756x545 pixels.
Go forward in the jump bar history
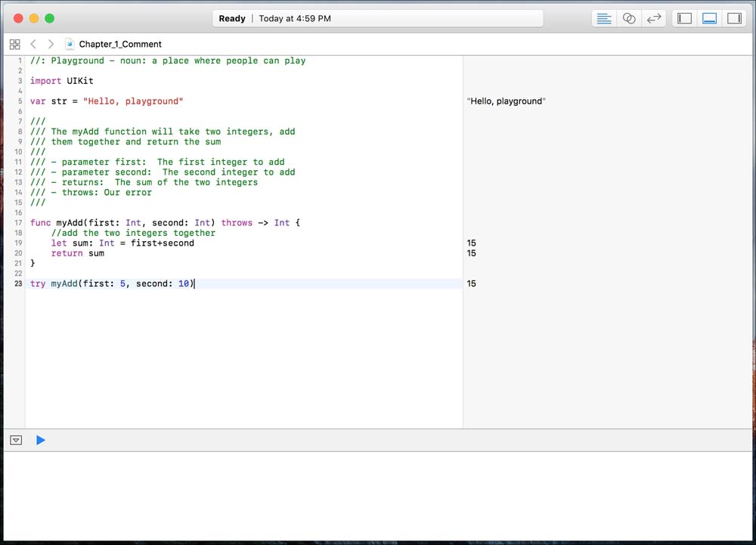51,45
